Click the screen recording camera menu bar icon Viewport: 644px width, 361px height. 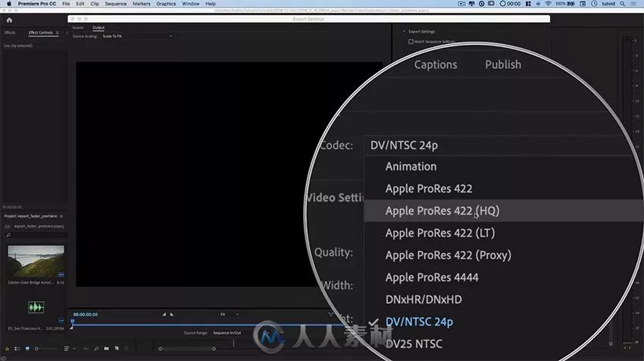(x=461, y=4)
